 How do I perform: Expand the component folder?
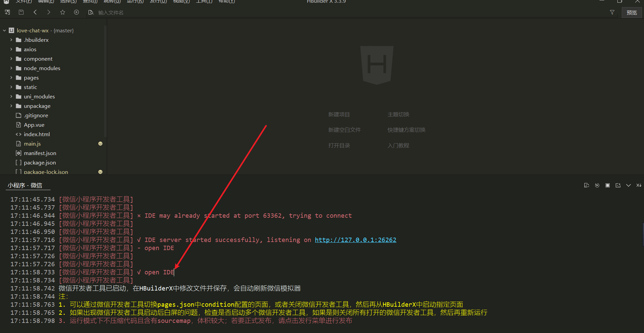pyautogui.click(x=11, y=59)
